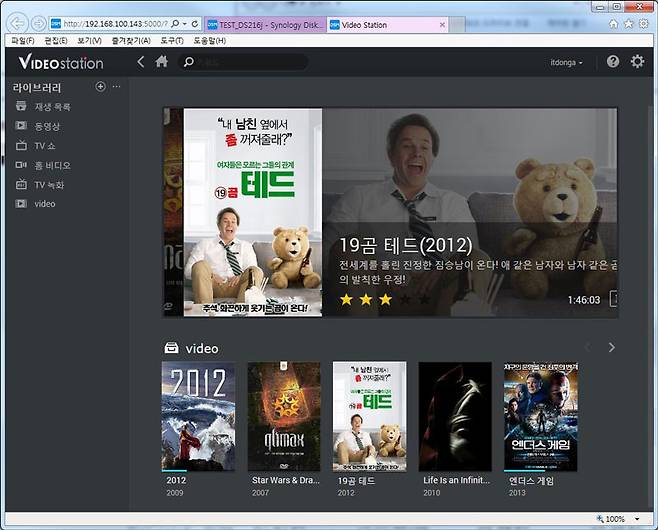Show next videos with right chevron
658x530 pixels.
tap(611, 347)
